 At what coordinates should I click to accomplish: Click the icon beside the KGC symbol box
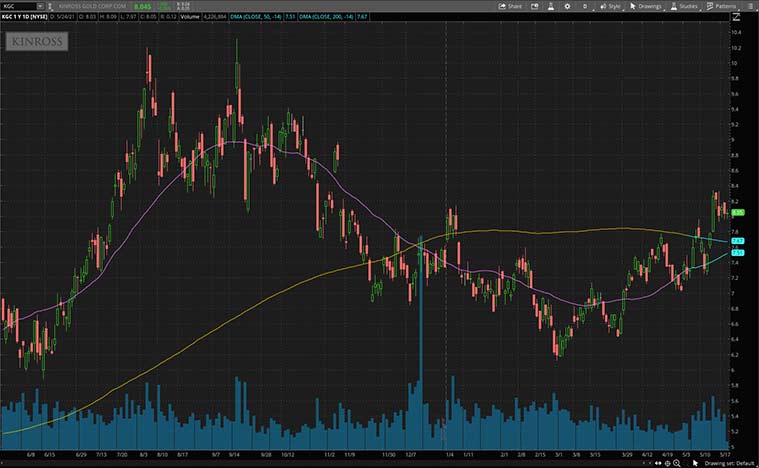(50, 6)
